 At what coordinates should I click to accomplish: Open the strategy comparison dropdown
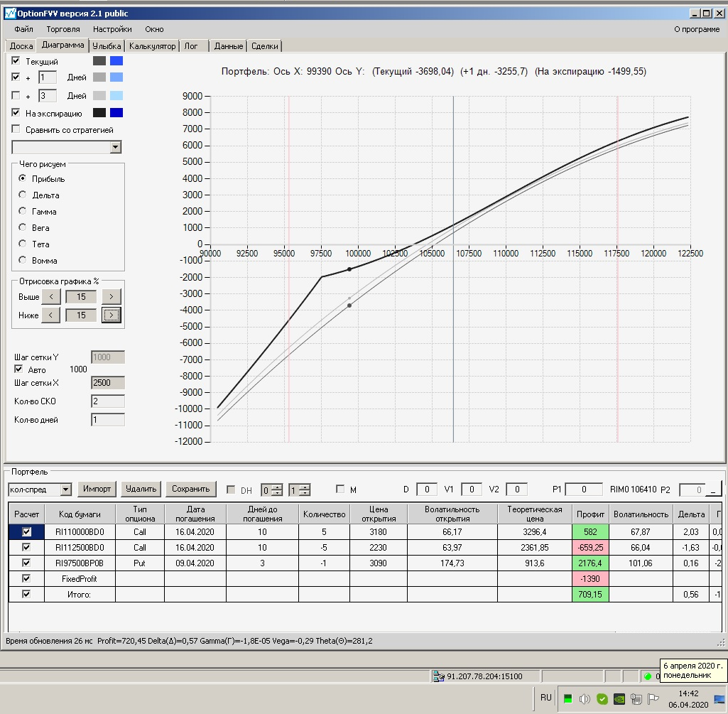coord(116,147)
